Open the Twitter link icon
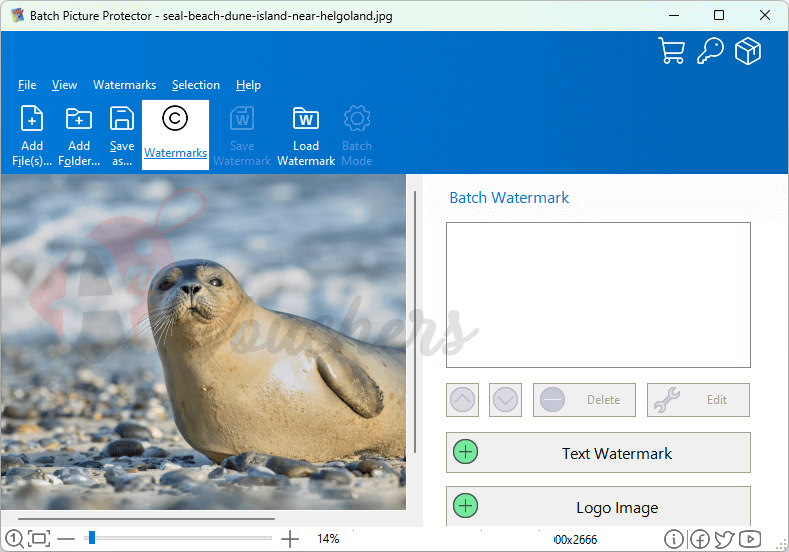This screenshot has width=789, height=552. [x=725, y=539]
